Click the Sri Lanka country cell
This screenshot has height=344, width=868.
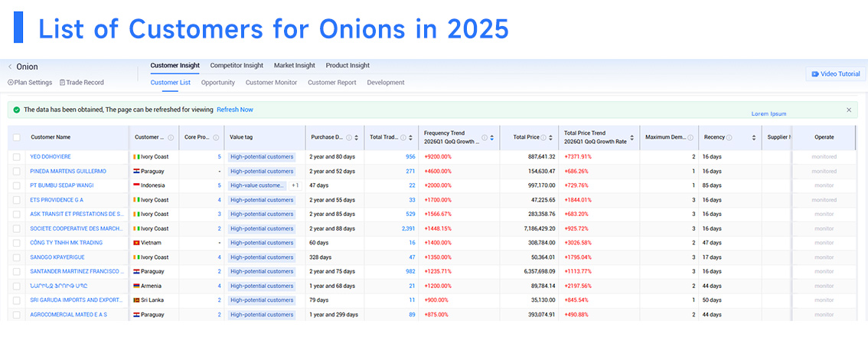tap(148, 300)
